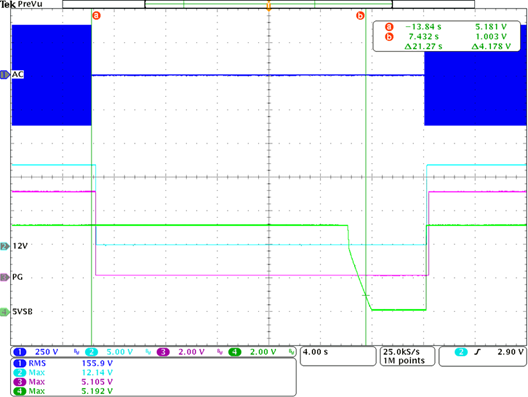
Task: Click cursor b marker at top
Action: (x=360, y=15)
